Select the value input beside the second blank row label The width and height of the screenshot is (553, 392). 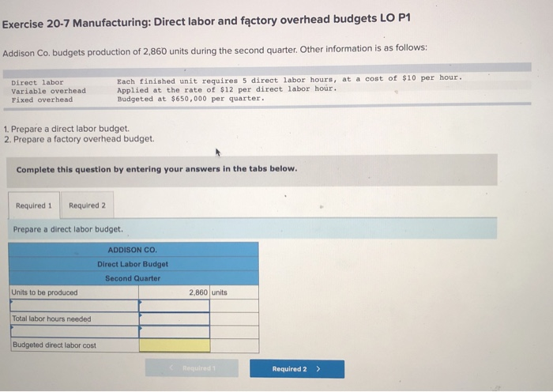175,332
